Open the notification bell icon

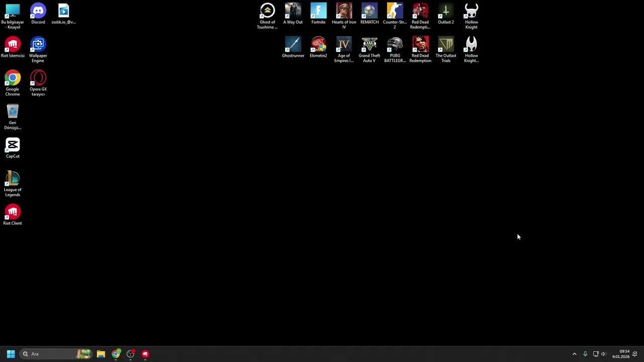(635, 354)
